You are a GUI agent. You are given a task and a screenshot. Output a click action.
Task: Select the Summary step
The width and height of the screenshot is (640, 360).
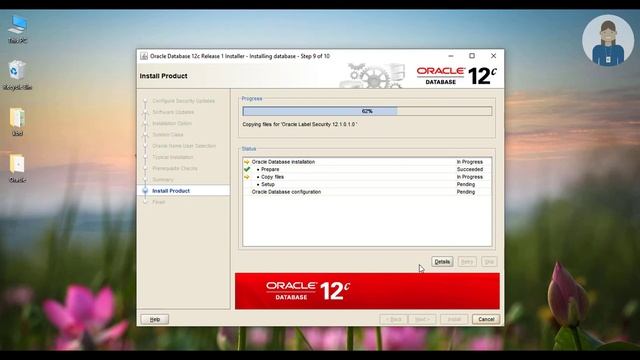point(163,180)
